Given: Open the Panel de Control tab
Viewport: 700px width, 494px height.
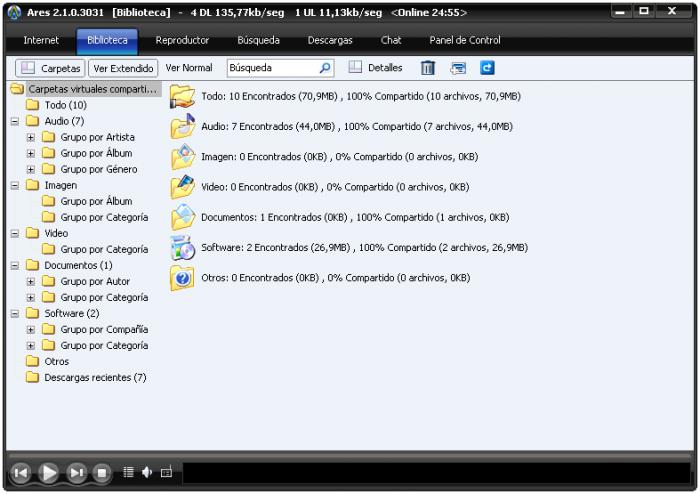Looking at the screenshot, I should [465, 40].
